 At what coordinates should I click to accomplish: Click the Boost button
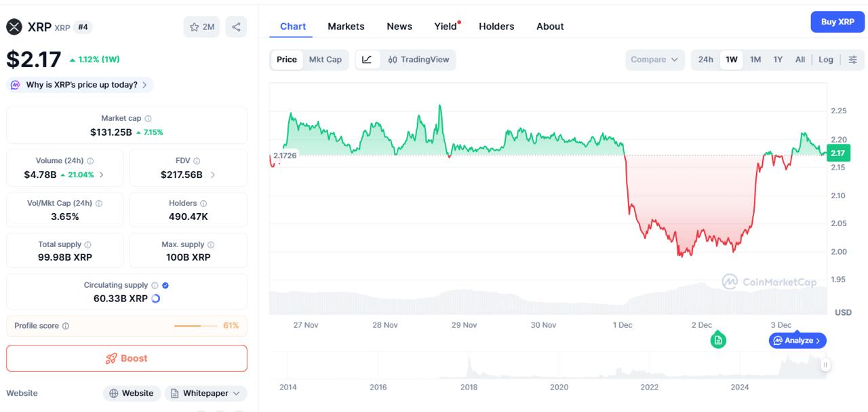click(126, 358)
